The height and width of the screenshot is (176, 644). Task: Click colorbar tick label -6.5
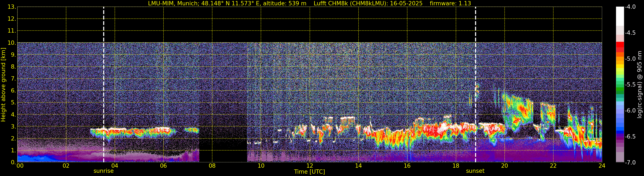(x=630, y=137)
